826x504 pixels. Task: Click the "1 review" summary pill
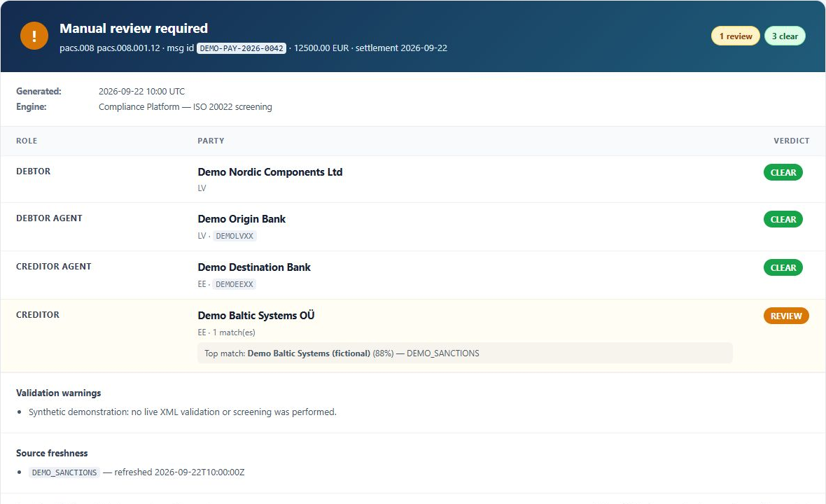(x=736, y=36)
